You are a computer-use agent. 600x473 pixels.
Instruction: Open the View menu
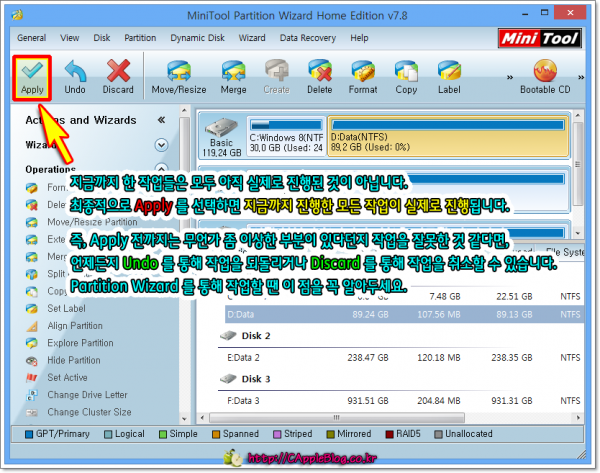[69, 38]
